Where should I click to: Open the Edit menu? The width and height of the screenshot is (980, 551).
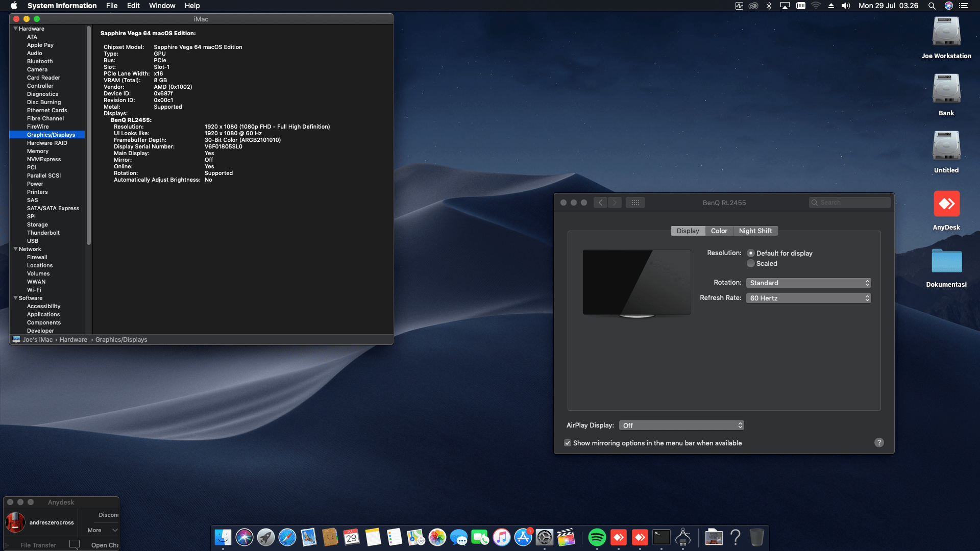[133, 6]
